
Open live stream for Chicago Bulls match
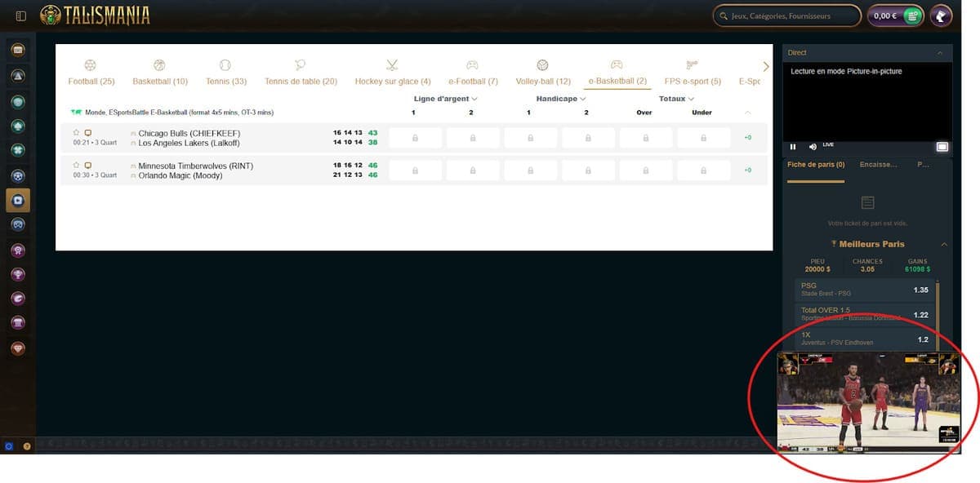(x=88, y=132)
